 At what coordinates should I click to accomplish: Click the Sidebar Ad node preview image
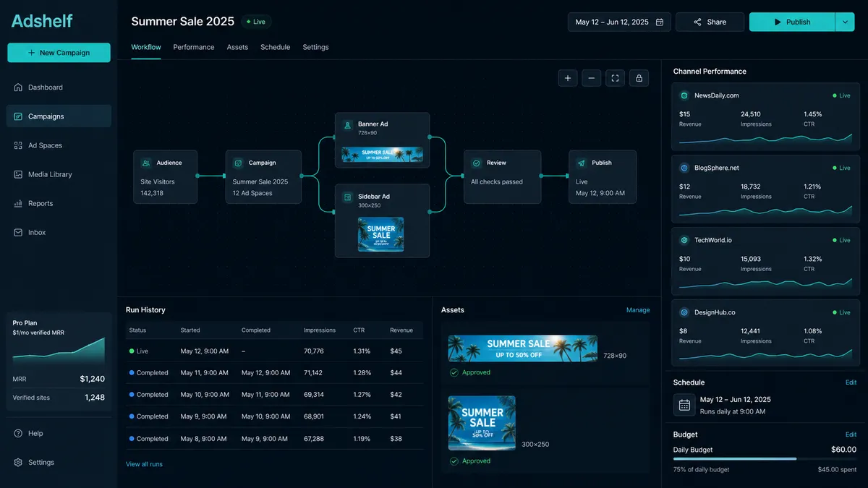(x=381, y=234)
